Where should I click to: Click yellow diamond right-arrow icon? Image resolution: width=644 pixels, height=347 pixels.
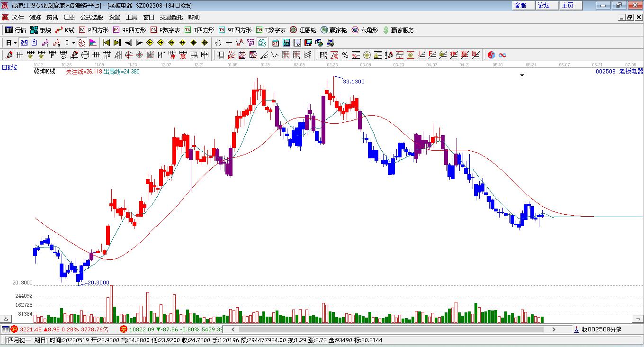[161, 43]
